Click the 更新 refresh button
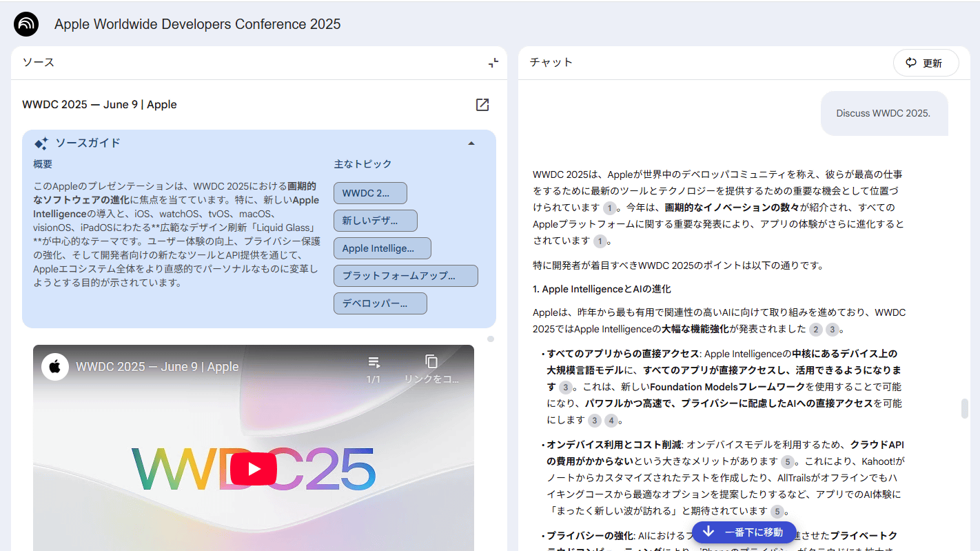Viewport: 980px width, 551px height. pos(926,63)
